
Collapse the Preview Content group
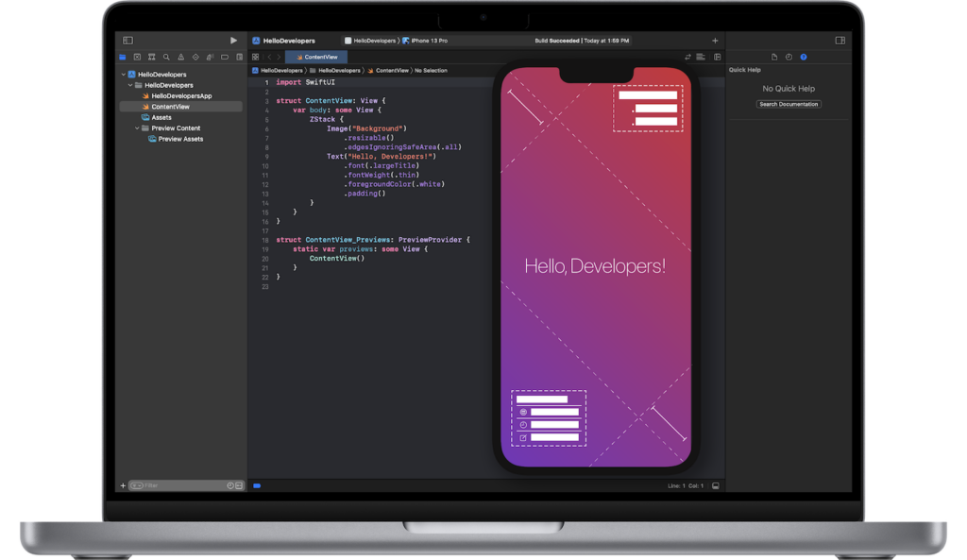coord(139,127)
